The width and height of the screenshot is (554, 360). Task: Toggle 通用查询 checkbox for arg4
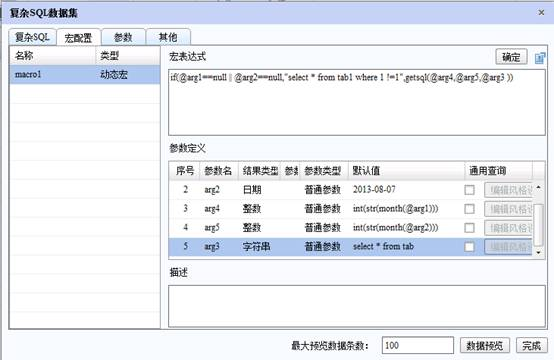point(469,209)
